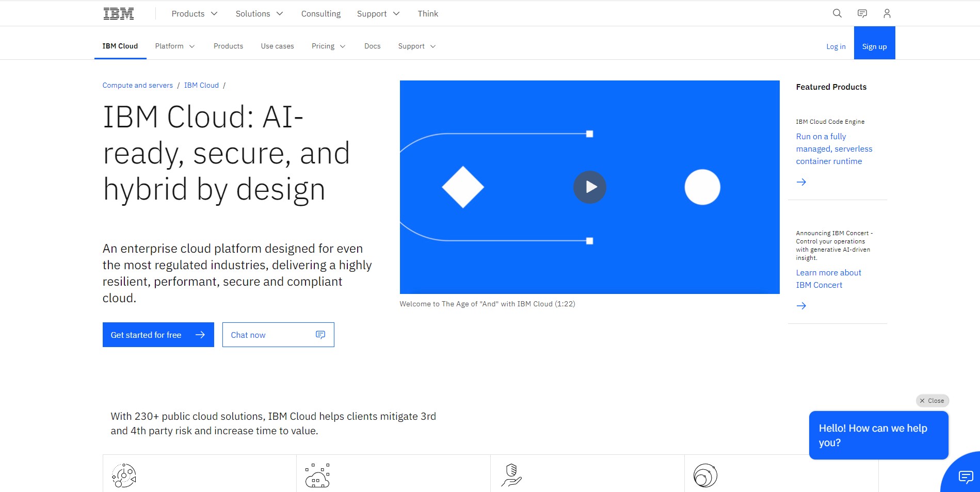Click the Get started for free button
This screenshot has width=980, height=492.
pyautogui.click(x=158, y=335)
